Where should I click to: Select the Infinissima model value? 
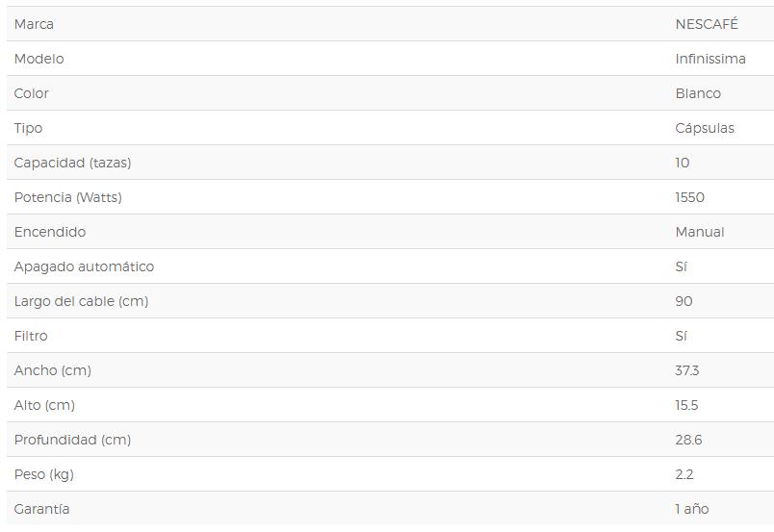[x=710, y=59]
